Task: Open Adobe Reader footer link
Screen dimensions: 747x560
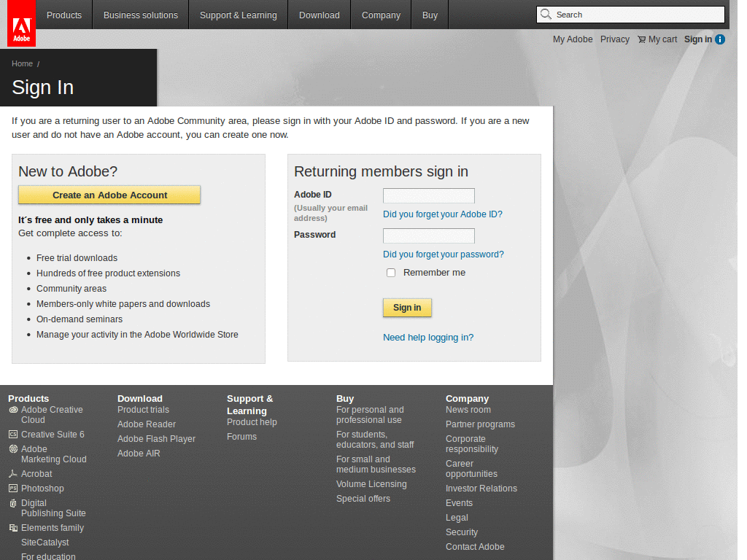Action: point(147,424)
